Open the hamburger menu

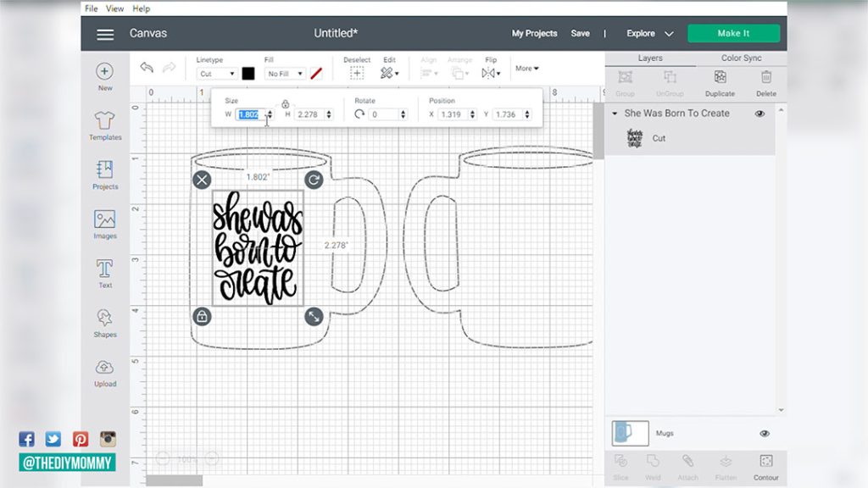pyautogui.click(x=105, y=34)
